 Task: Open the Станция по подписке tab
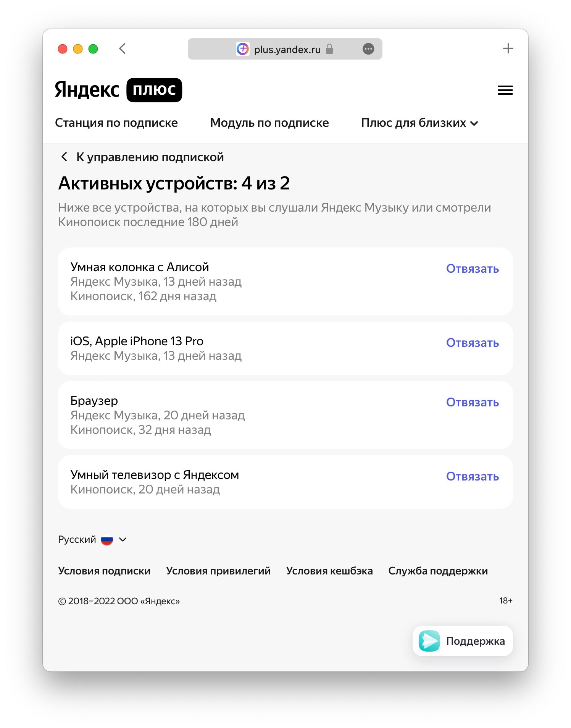tap(116, 123)
